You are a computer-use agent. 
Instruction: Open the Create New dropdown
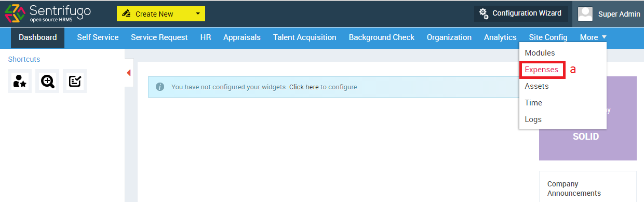point(161,14)
